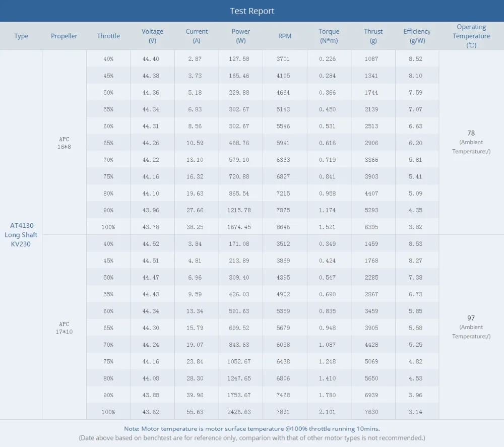Click the Torque (N*m) column header

[329, 36]
